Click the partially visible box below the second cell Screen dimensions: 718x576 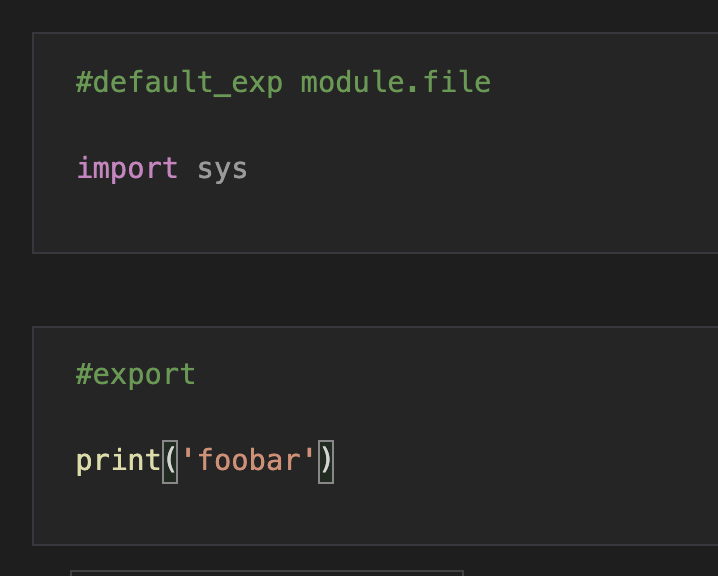click(267, 573)
